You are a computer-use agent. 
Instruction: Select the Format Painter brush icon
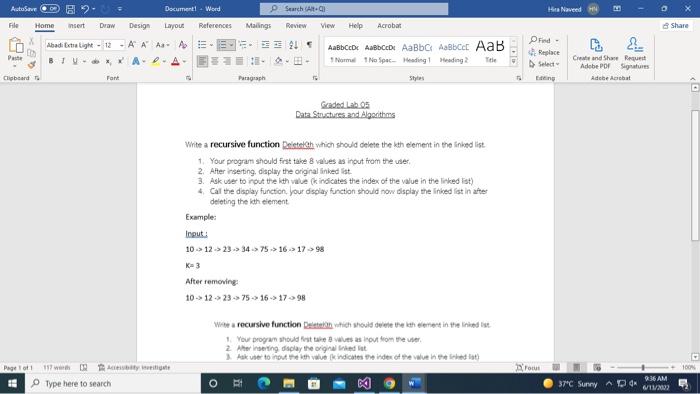[31, 65]
